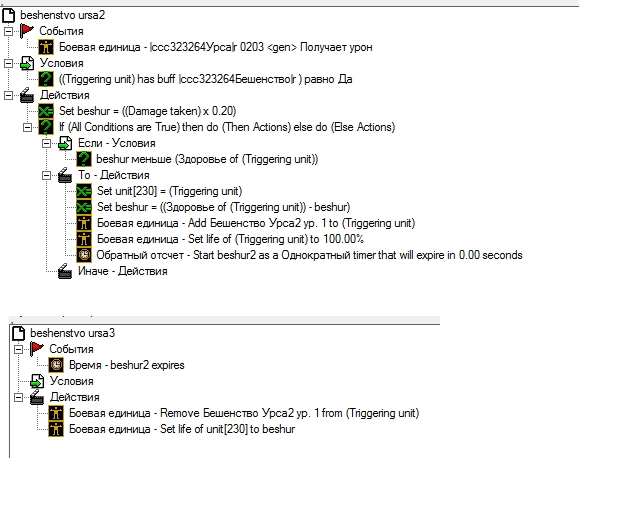620x532 pixels.
Task: Collapse the То - Действия branch
Action: tap(46, 175)
